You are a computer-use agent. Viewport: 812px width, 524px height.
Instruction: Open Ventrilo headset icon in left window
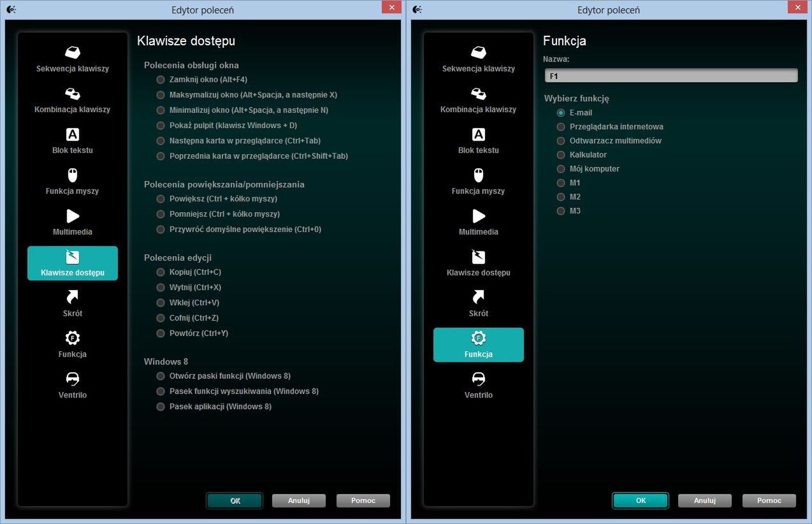coord(73,379)
